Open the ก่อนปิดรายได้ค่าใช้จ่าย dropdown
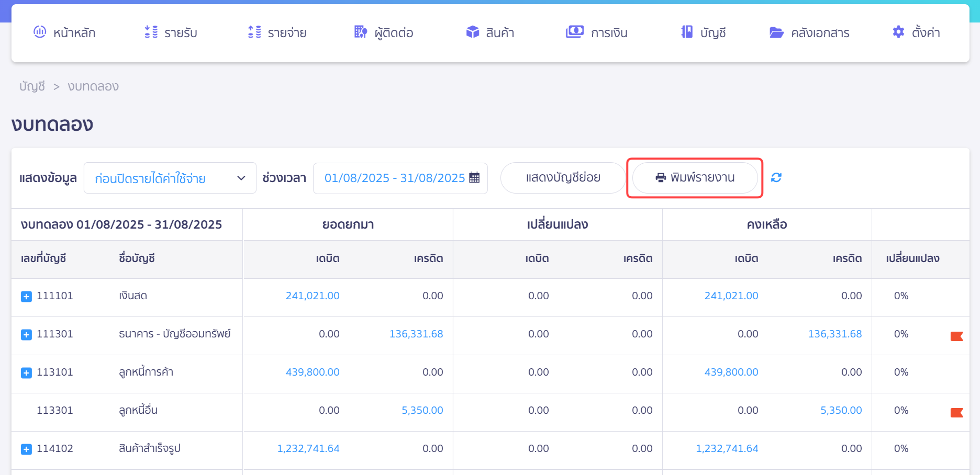 (170, 178)
